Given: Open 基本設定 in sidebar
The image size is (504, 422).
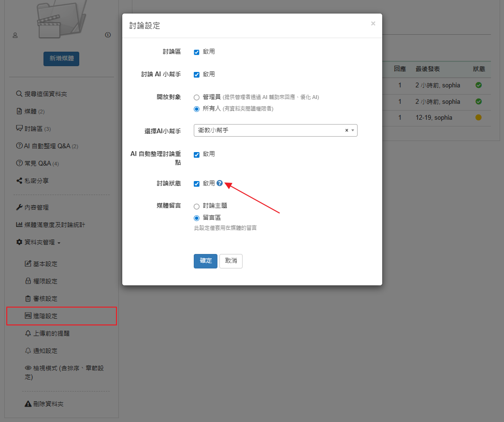Looking at the screenshot, I should 45,264.
